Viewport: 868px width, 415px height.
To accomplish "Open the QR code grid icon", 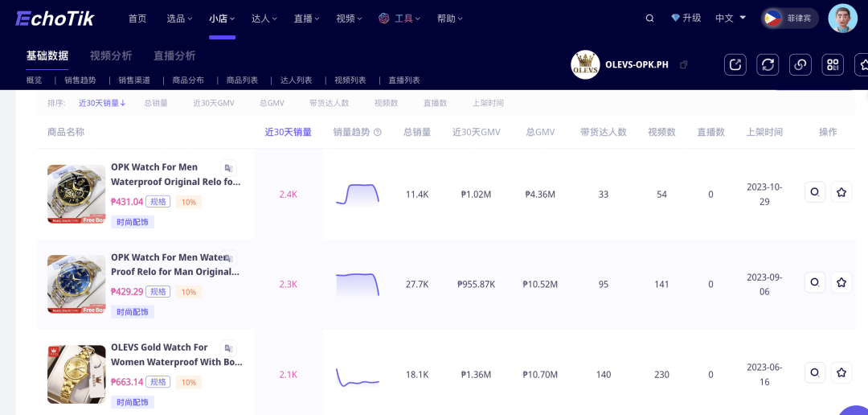I will point(833,65).
